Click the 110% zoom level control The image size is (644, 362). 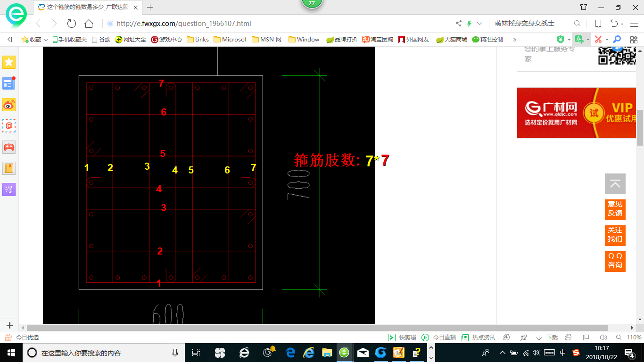coord(628,337)
